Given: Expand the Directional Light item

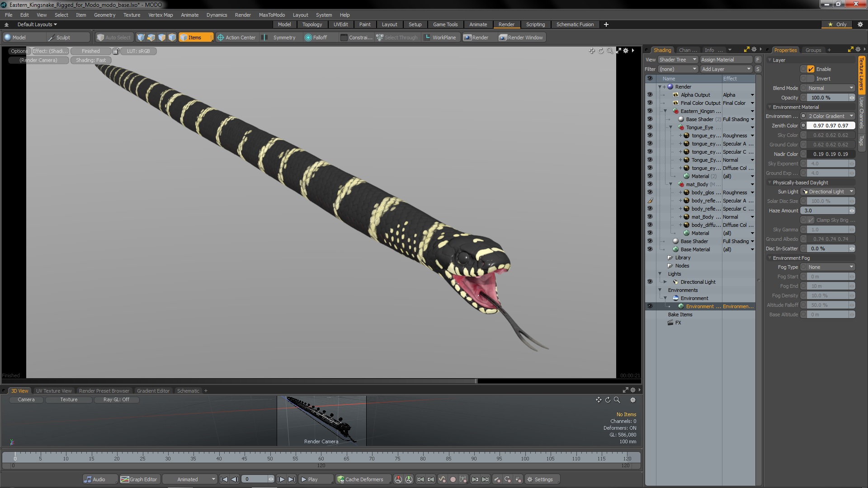Looking at the screenshot, I should [x=665, y=282].
